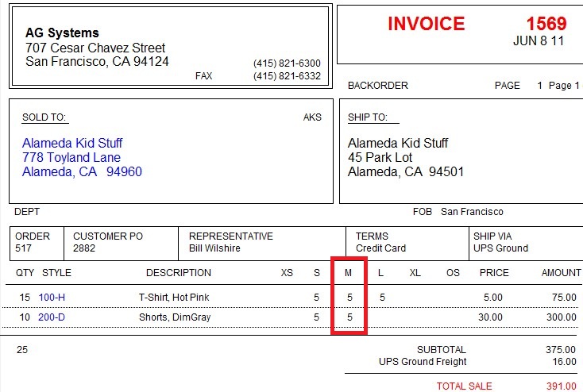Select the T-Shirt, Hot Pink description
This screenshot has width=583, height=392.
click(x=174, y=298)
